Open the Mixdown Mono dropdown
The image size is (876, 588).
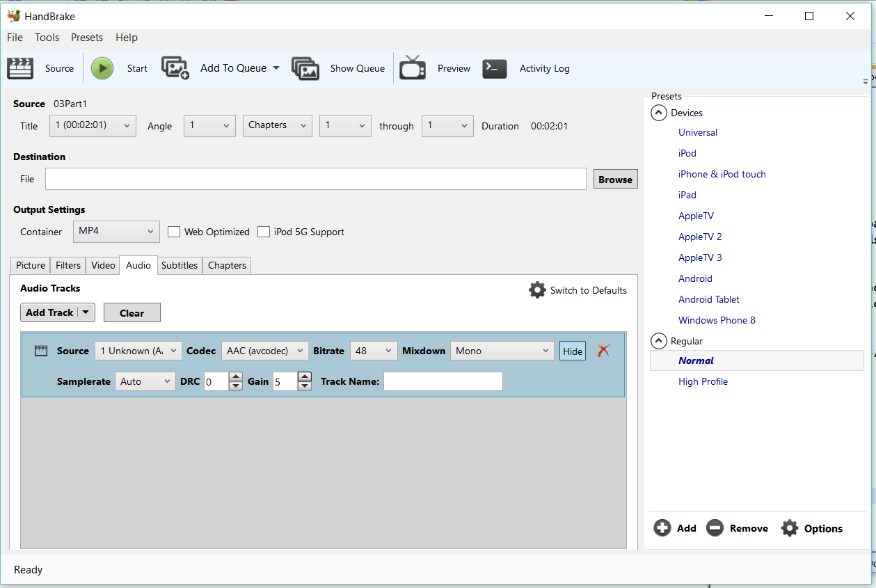pos(502,351)
